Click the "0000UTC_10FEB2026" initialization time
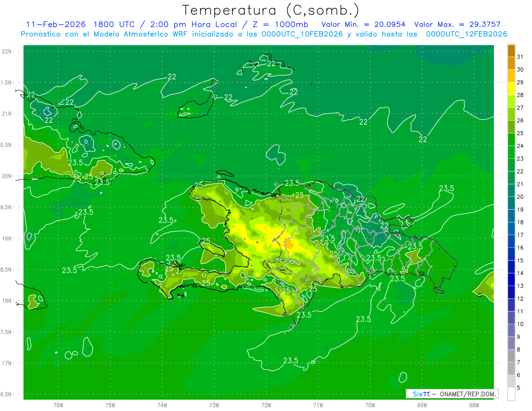The width and height of the screenshot is (532, 411). tap(303, 34)
